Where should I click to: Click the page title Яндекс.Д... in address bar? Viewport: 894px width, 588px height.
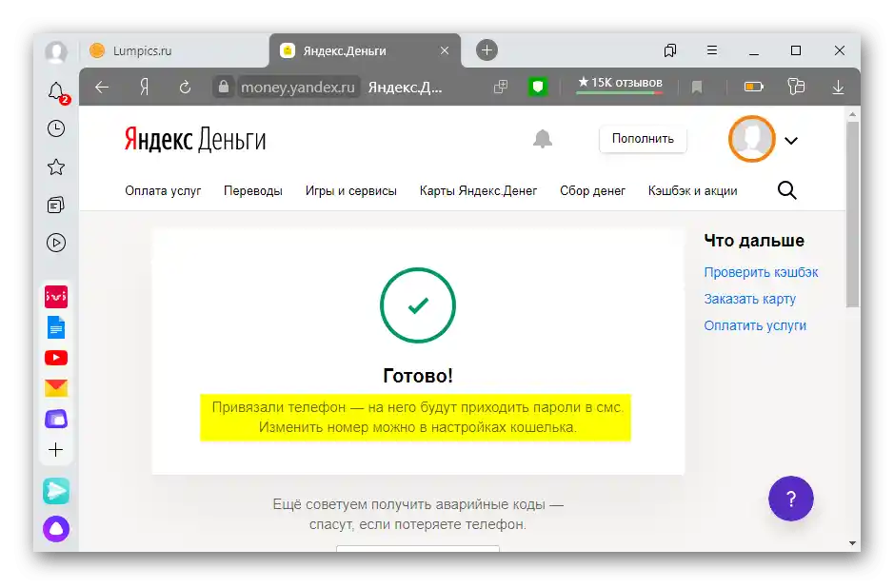click(405, 88)
